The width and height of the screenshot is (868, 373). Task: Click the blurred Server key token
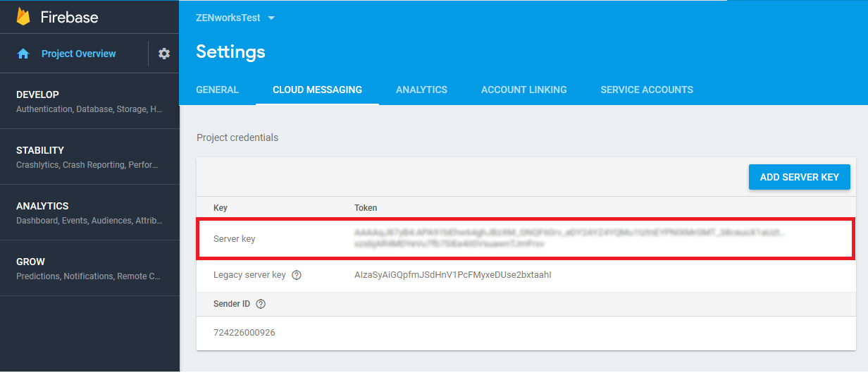pos(569,238)
